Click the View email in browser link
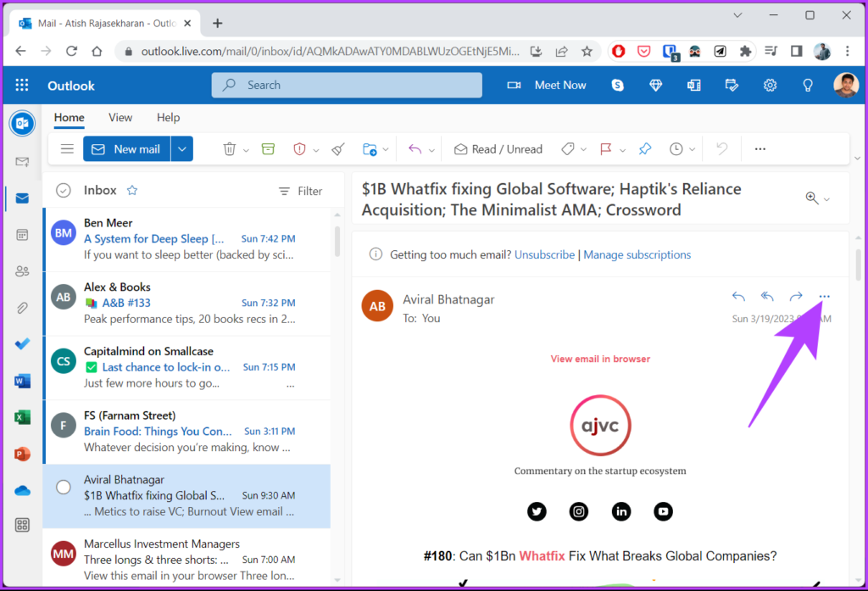Viewport: 868px width, 591px height. pos(600,359)
